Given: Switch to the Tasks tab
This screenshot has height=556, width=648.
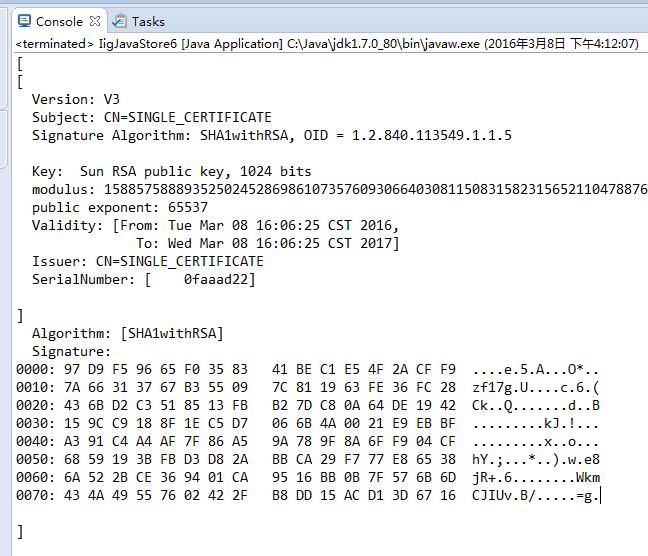Looking at the screenshot, I should [x=139, y=21].
